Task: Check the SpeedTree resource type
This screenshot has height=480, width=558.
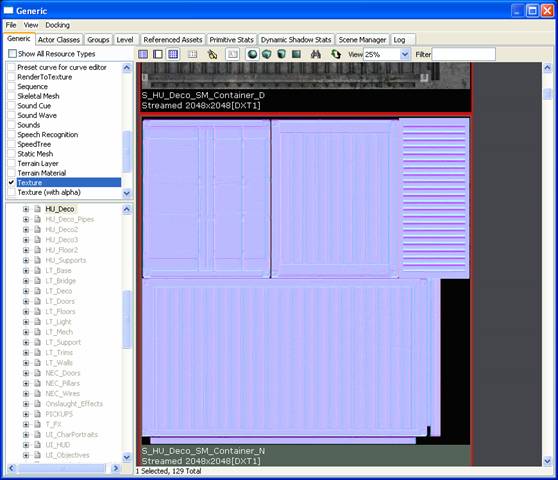Action: (12, 144)
